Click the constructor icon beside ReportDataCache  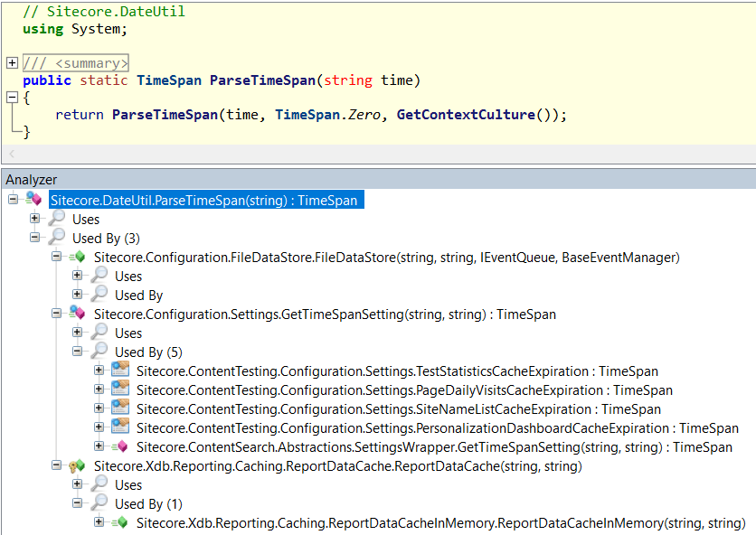(78, 466)
